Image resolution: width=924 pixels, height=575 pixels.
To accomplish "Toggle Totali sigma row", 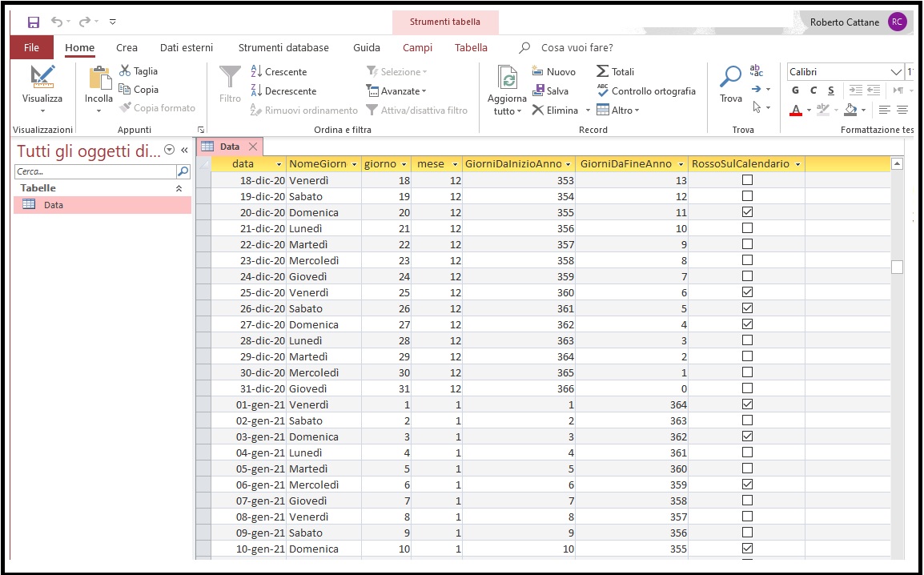I will pyautogui.click(x=615, y=71).
